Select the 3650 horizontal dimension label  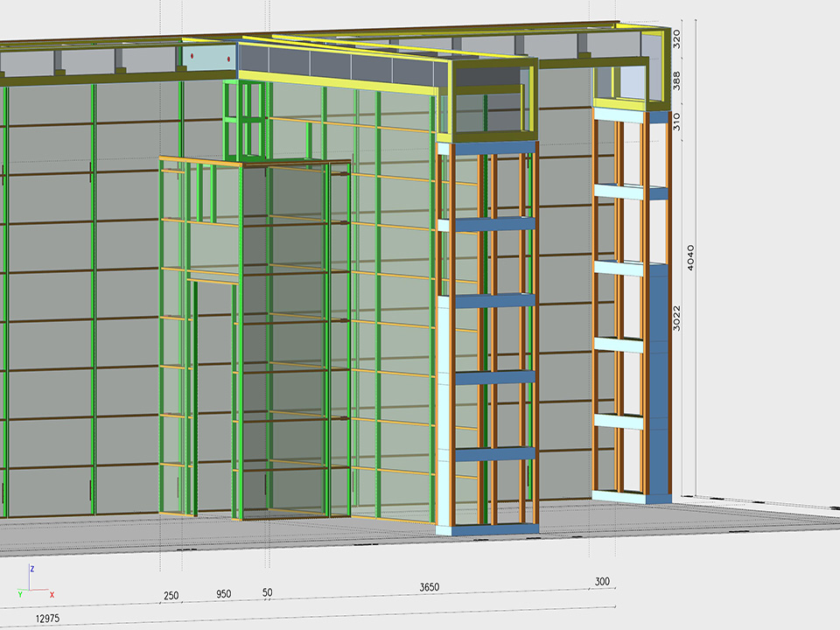click(x=430, y=585)
